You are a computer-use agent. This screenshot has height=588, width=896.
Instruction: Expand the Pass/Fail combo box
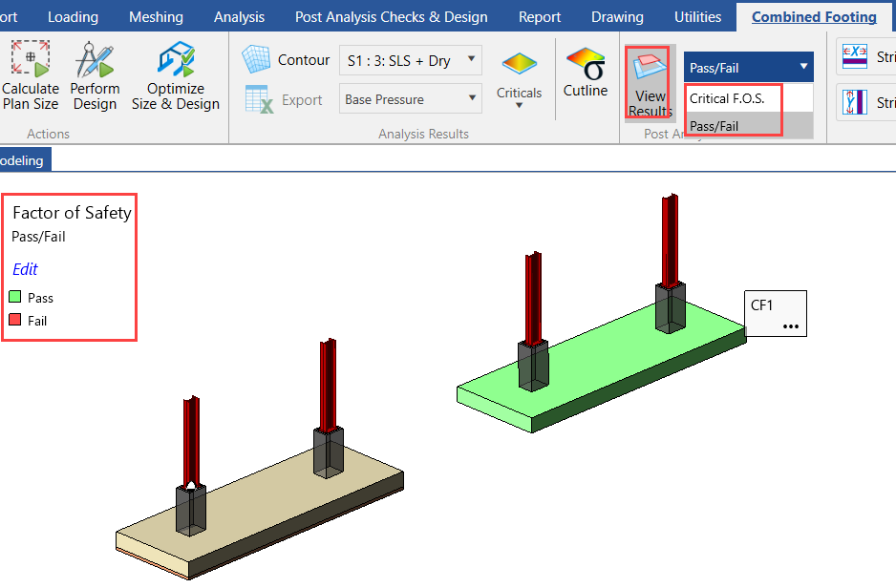748,68
